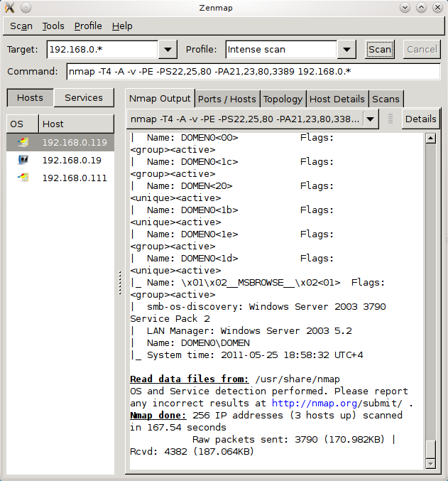Click the OS icon for host 192.168.0.111
Image resolution: width=448 pixels, height=481 pixels.
coord(23,178)
